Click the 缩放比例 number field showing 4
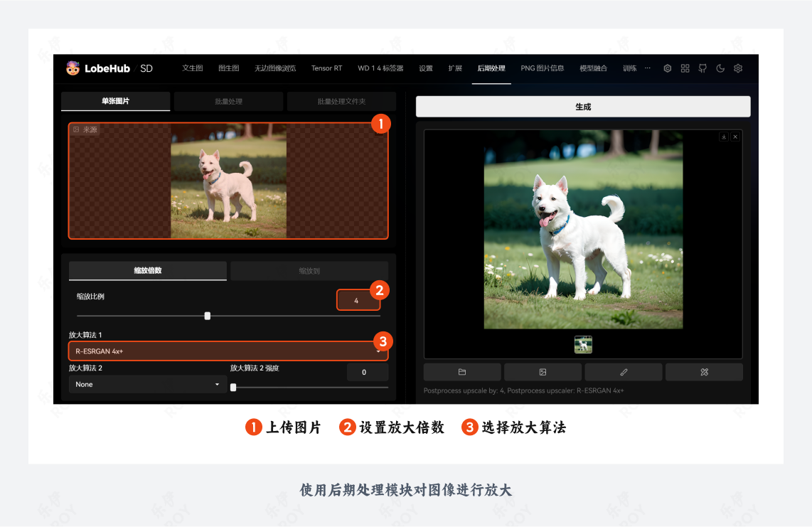812x527 pixels. tap(358, 301)
